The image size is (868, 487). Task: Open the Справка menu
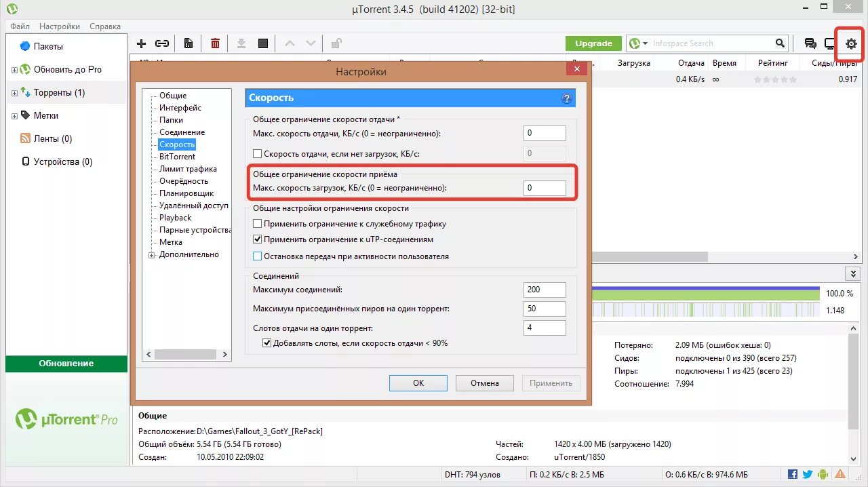(105, 26)
